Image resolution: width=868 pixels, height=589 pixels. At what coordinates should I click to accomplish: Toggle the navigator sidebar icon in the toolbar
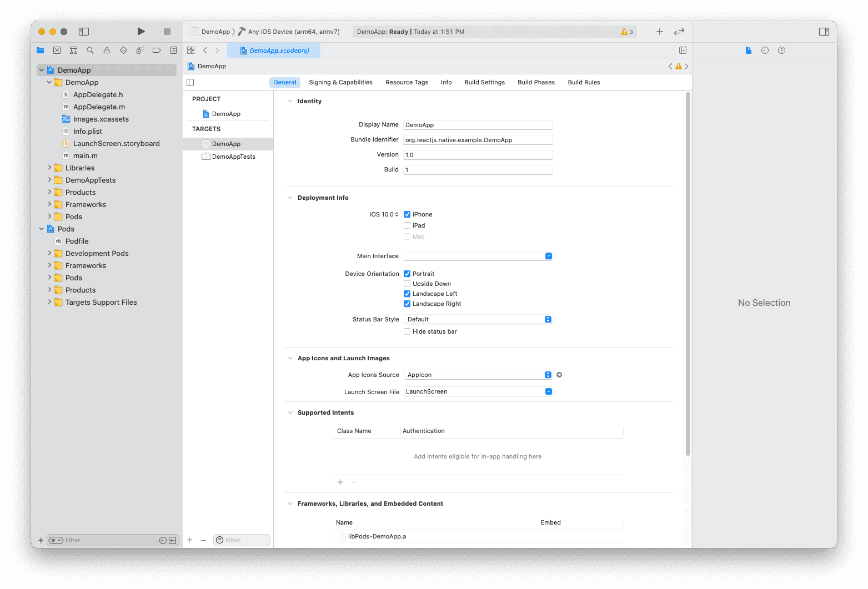point(84,32)
